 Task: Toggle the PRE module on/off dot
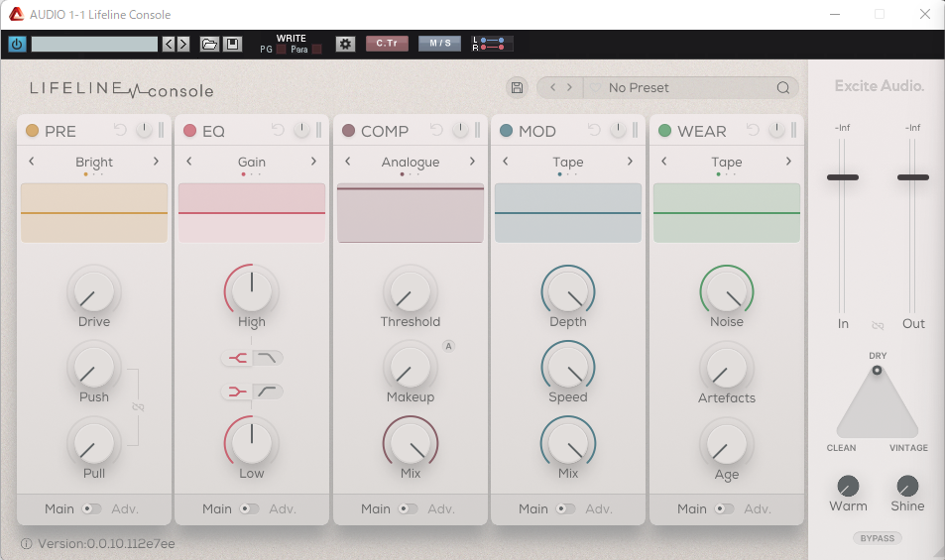tap(32, 131)
